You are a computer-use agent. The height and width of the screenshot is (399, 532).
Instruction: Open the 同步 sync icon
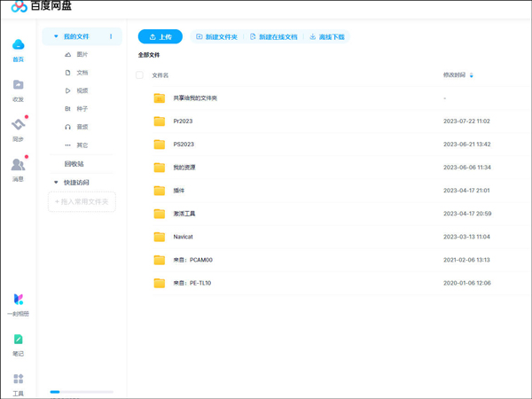pos(18,125)
